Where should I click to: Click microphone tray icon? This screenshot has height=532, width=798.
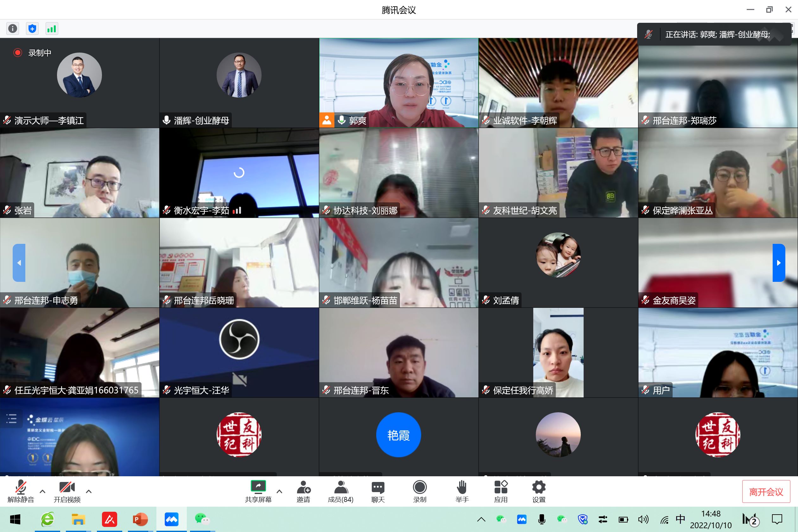point(542,519)
